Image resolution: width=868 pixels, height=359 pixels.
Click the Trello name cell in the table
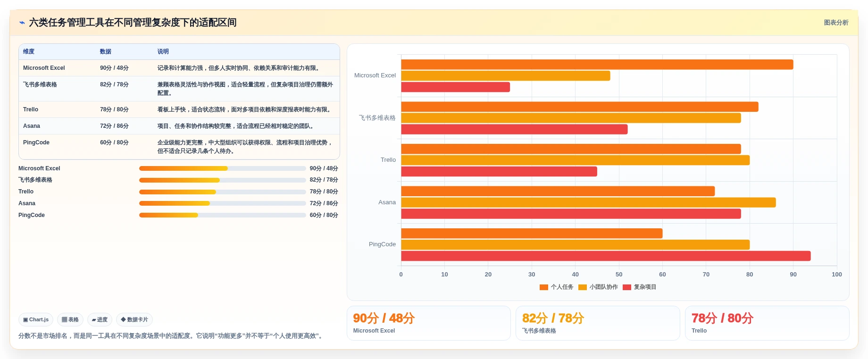tap(31, 109)
